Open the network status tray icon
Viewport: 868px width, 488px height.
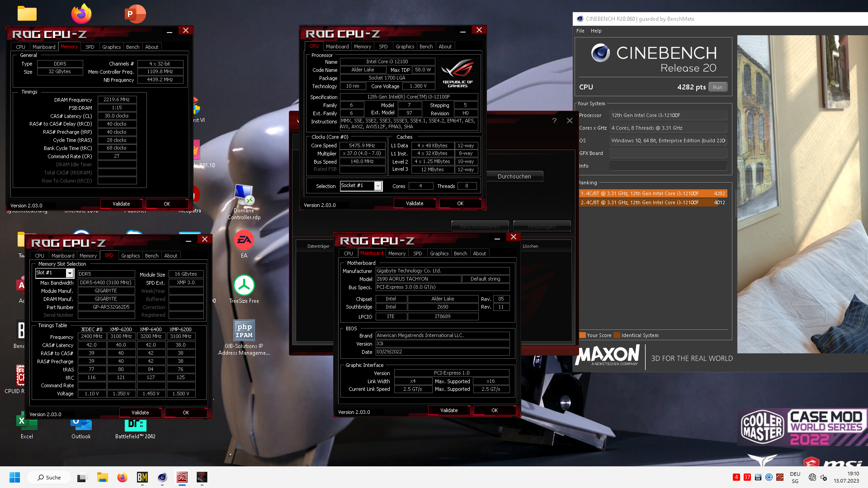(x=812, y=477)
